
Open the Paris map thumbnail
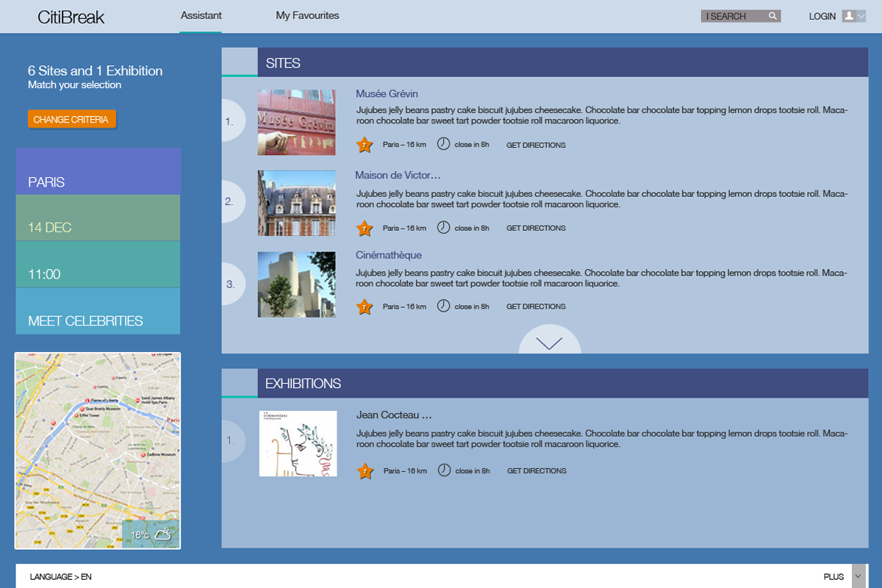click(x=98, y=451)
